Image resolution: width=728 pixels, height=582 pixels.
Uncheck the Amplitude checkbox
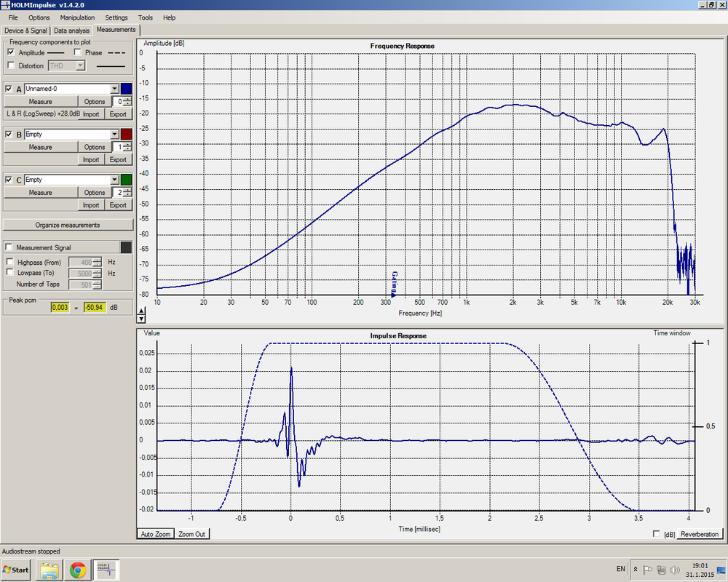[11, 52]
